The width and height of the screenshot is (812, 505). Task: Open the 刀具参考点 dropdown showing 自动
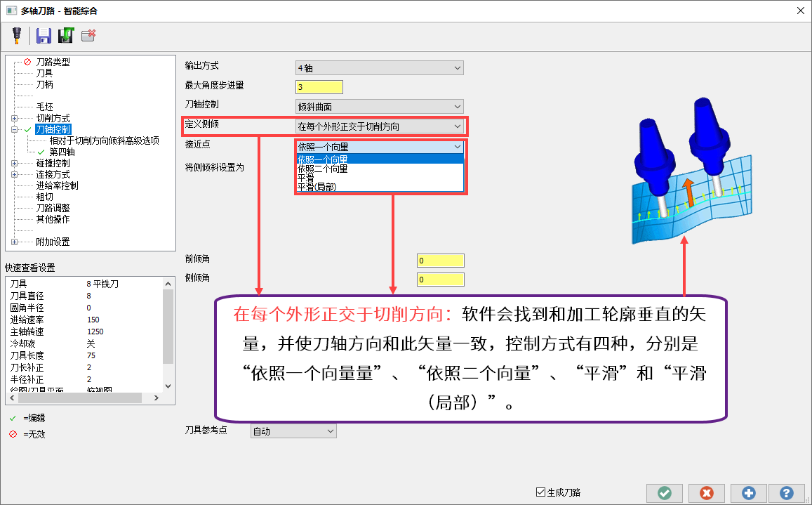coord(293,431)
